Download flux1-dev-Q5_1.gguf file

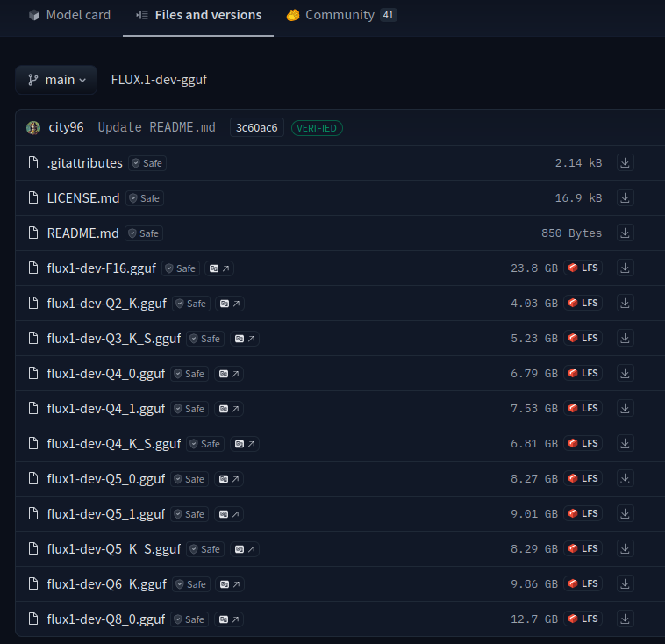[x=625, y=514]
